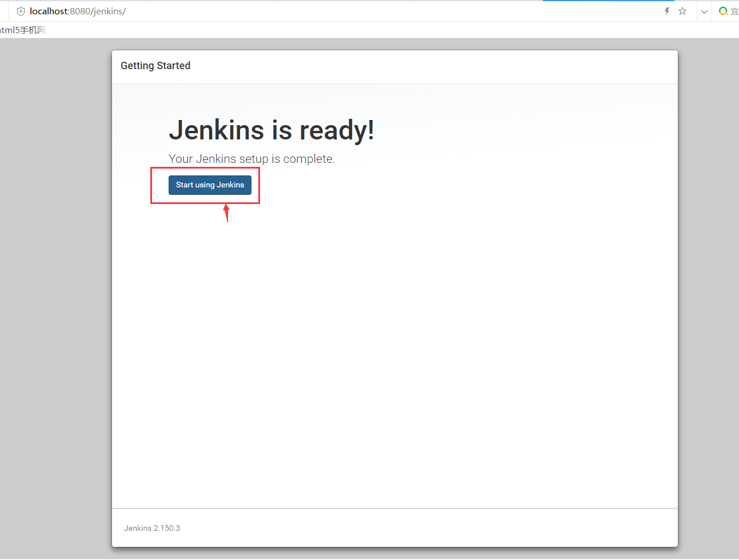
Task: Click the Your Jenkins setup is complete text
Action: coord(251,159)
